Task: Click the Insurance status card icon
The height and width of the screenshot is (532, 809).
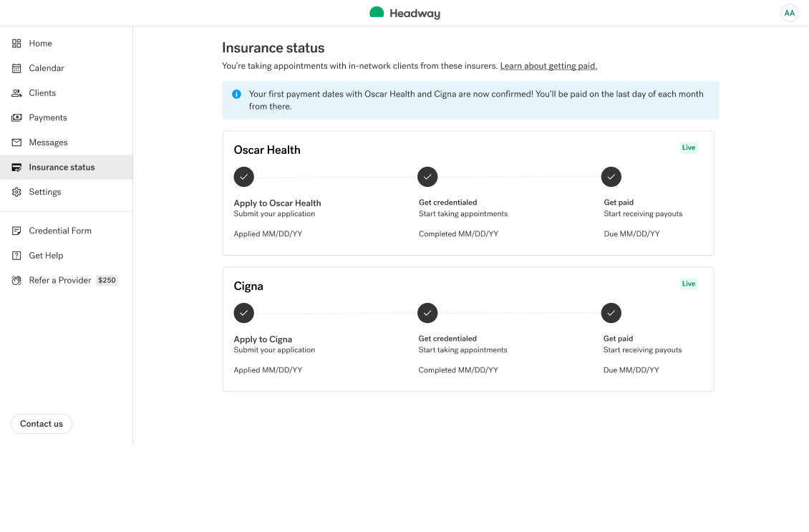Action: click(x=16, y=167)
